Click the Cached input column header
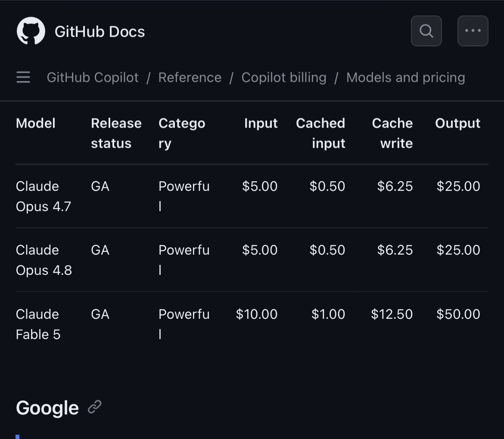The width and height of the screenshot is (504, 439). point(320,133)
